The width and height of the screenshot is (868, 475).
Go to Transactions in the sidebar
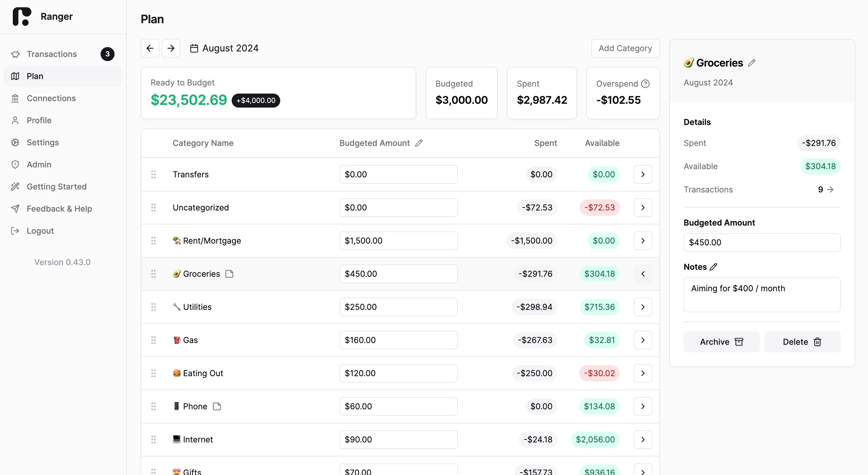click(51, 54)
